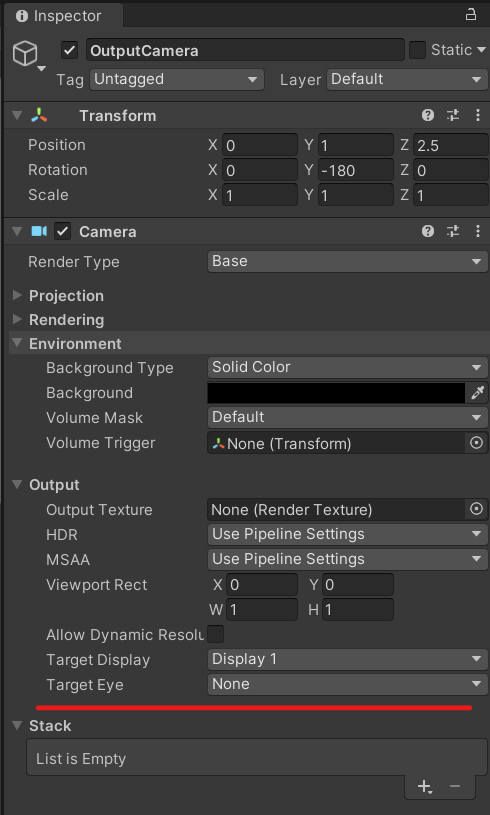This screenshot has width=490, height=815.
Task: Click the black Background color swatch
Action: tap(336, 393)
